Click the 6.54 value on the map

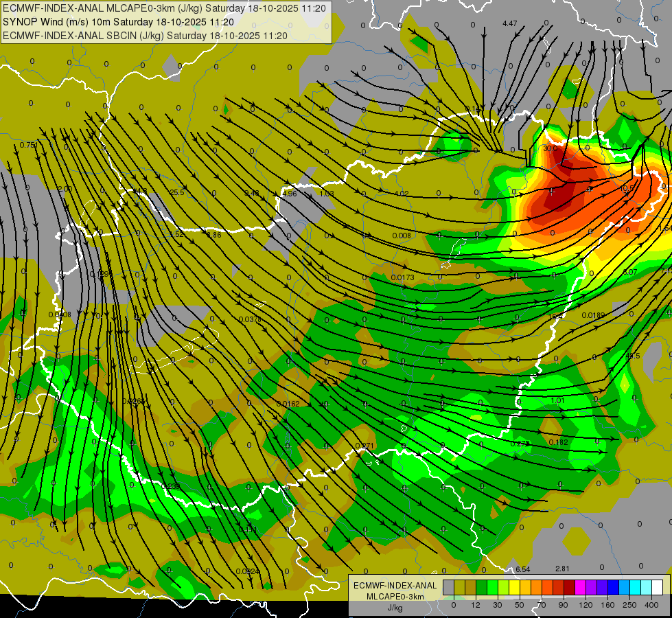pyautogui.click(x=523, y=569)
